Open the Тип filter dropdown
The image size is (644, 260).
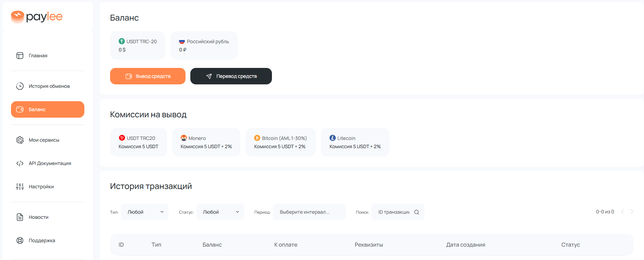145,212
